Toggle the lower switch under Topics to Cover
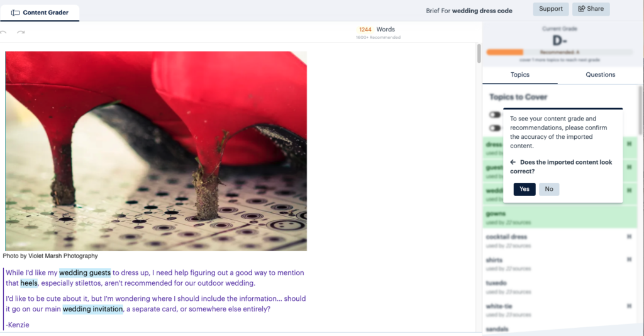The image size is (644, 336). (495, 128)
